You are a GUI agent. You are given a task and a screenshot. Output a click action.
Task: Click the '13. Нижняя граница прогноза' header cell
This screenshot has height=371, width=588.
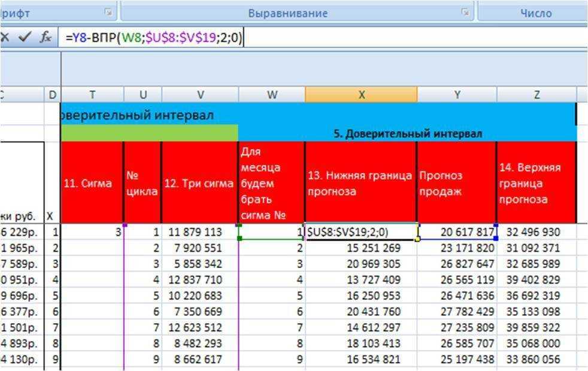(x=361, y=184)
